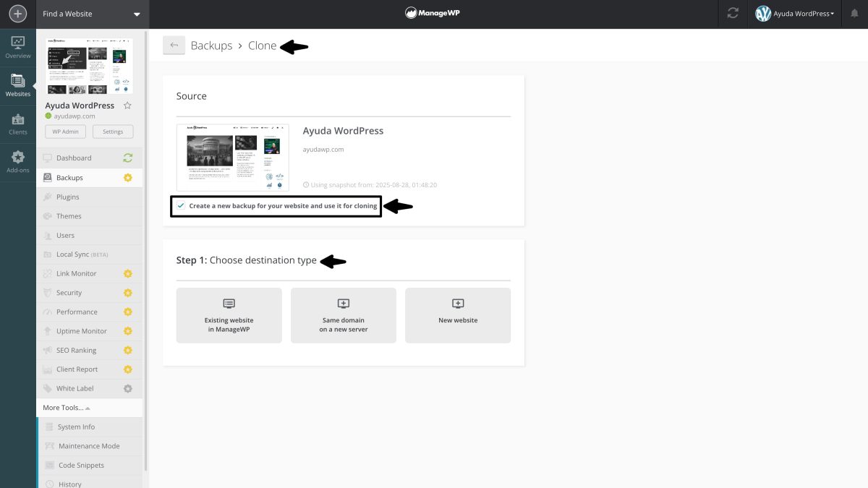Click the plus icon to add a website

(x=16, y=13)
